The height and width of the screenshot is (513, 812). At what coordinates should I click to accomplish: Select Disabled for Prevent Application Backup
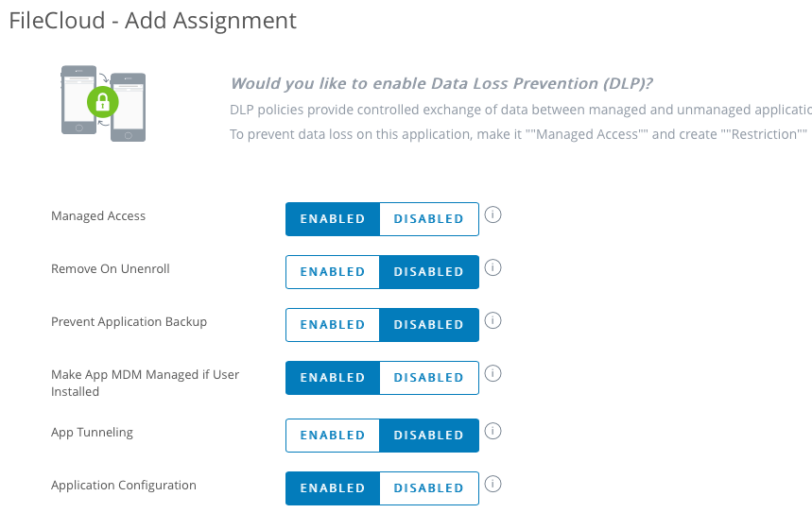point(428,325)
